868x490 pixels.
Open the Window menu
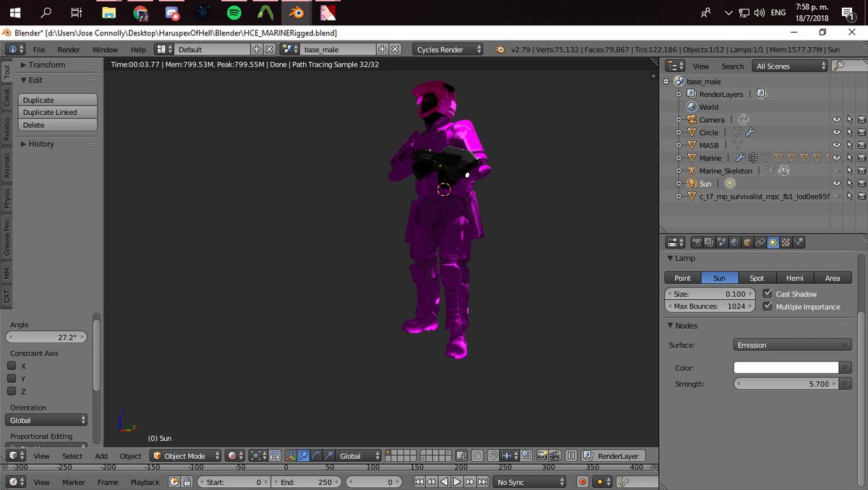tap(105, 49)
